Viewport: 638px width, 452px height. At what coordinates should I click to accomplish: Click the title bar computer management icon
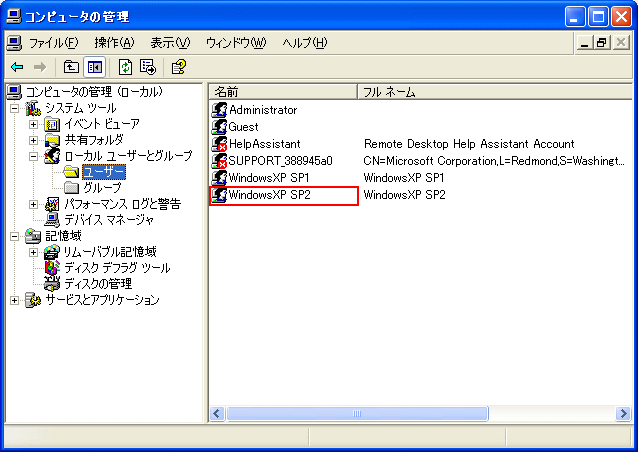click(14, 16)
